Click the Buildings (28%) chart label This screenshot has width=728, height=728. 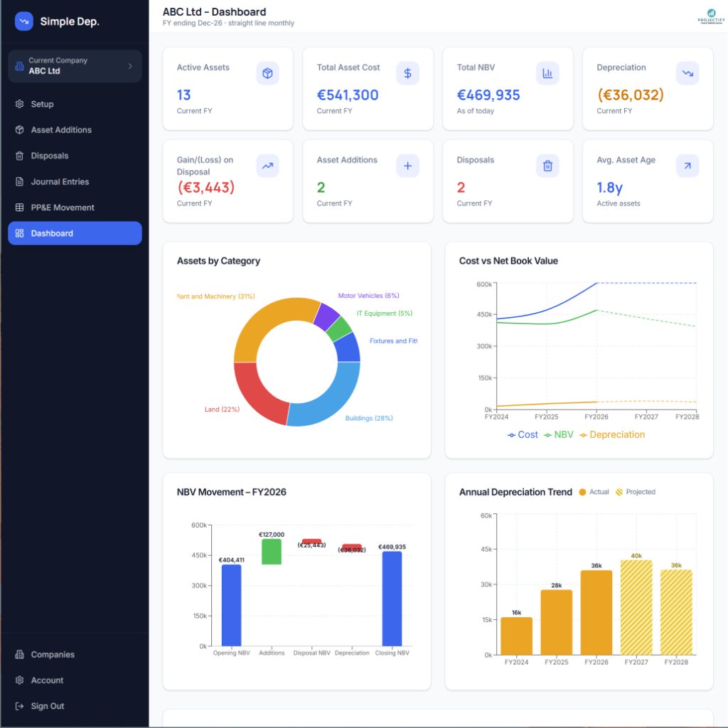point(369,418)
